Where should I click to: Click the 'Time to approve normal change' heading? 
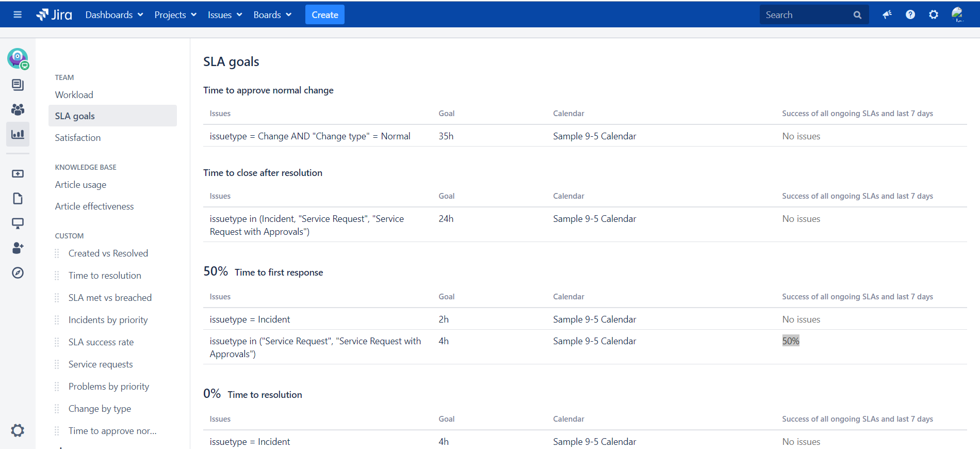(x=268, y=90)
